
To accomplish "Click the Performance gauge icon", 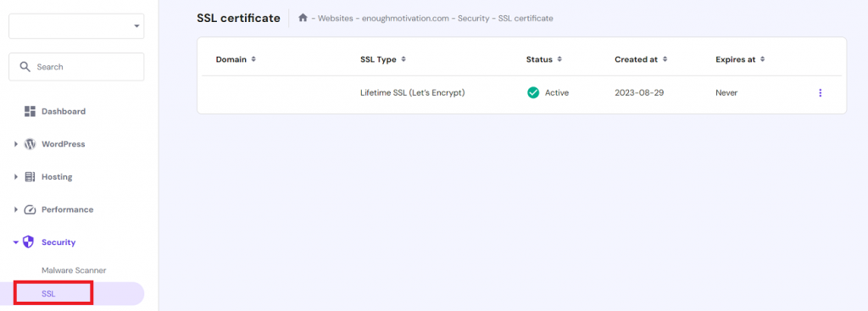I will coord(30,209).
